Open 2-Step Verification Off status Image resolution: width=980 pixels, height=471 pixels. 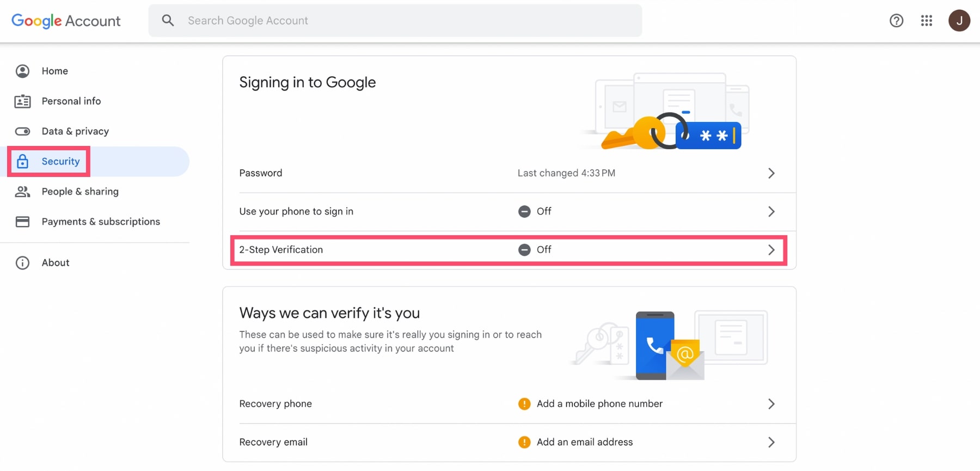tap(535, 250)
